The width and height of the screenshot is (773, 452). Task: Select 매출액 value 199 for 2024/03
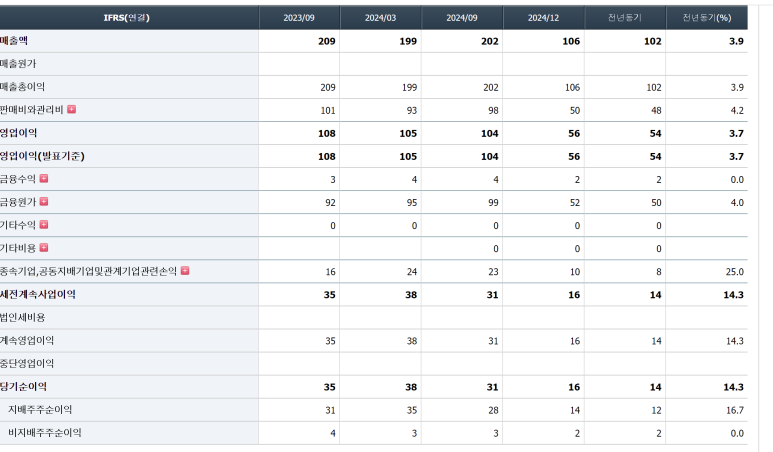(x=408, y=41)
